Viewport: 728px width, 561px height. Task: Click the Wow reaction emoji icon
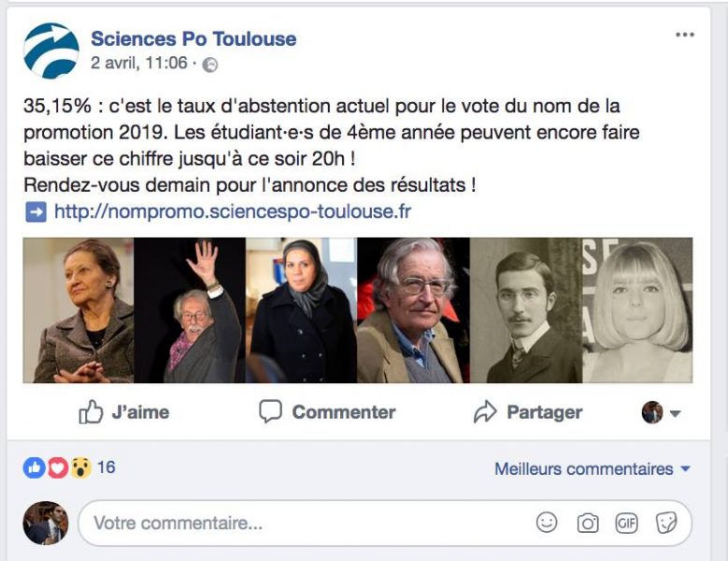tap(79, 467)
